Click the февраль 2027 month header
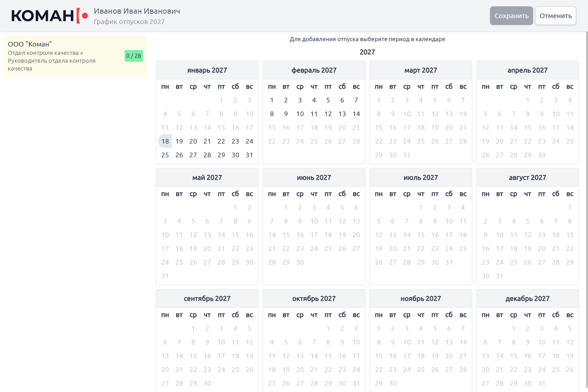The width and height of the screenshot is (588, 392). click(314, 70)
